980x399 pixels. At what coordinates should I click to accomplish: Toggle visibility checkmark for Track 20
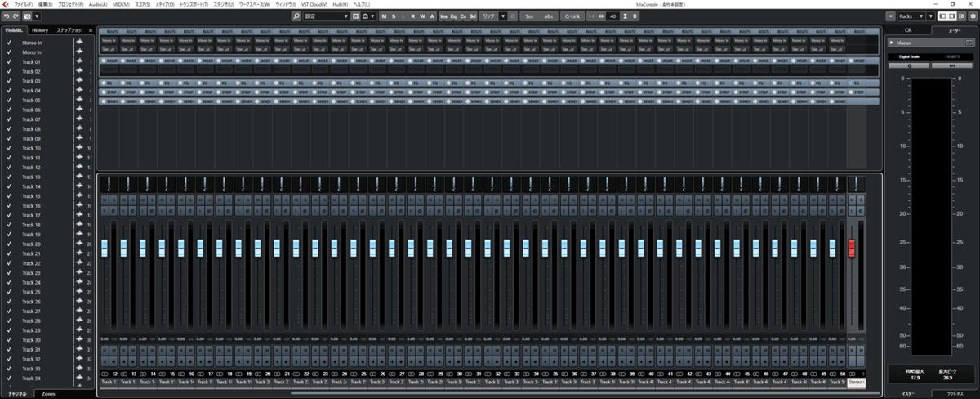tap(8, 244)
